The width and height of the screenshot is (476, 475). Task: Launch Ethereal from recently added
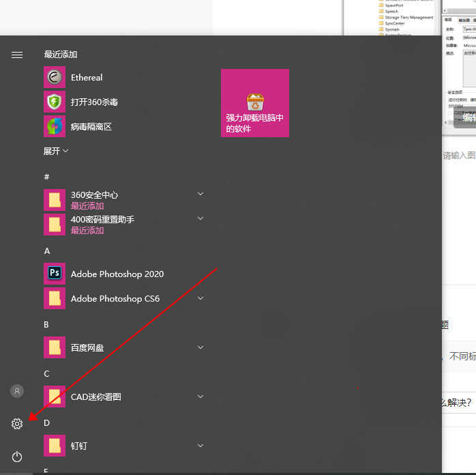pyautogui.click(x=87, y=78)
